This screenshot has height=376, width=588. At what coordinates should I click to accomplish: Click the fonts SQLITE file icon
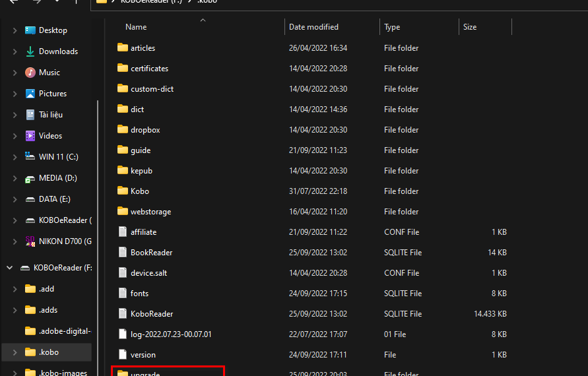[123, 293]
